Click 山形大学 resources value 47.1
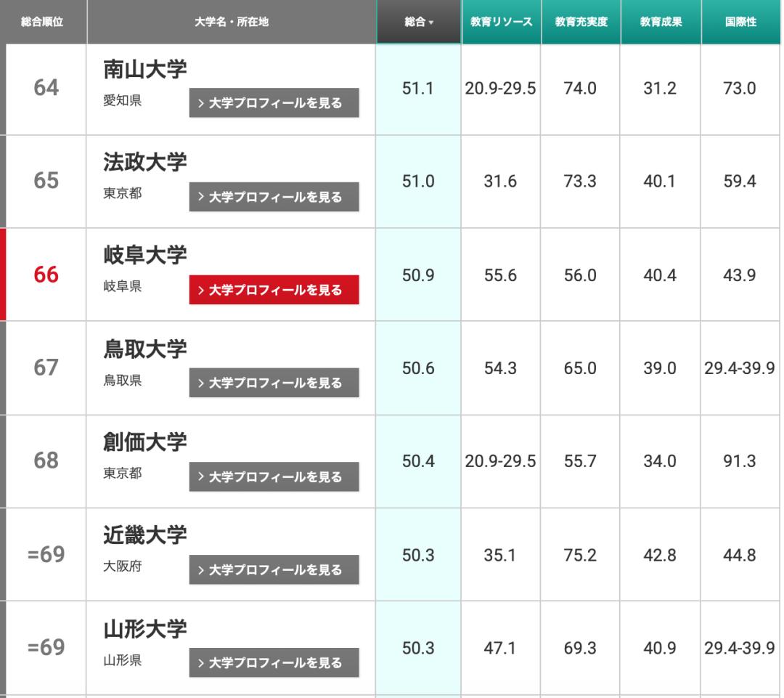This screenshot has height=698, width=784. tap(500, 648)
